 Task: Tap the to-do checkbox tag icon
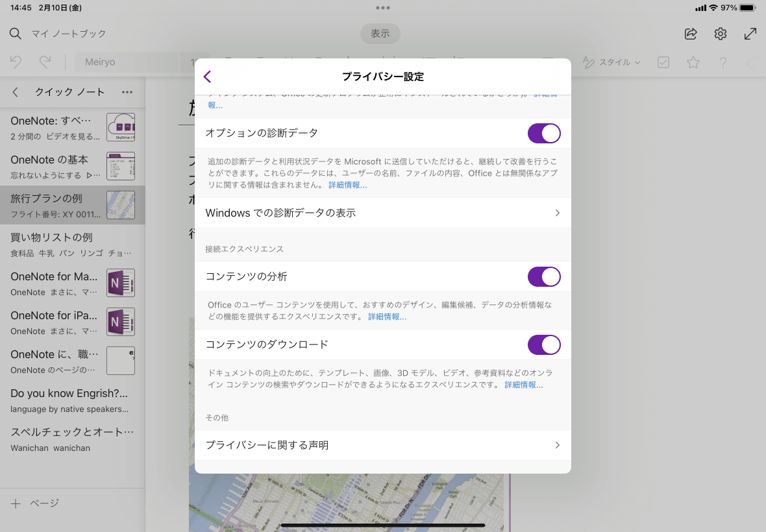(x=663, y=62)
